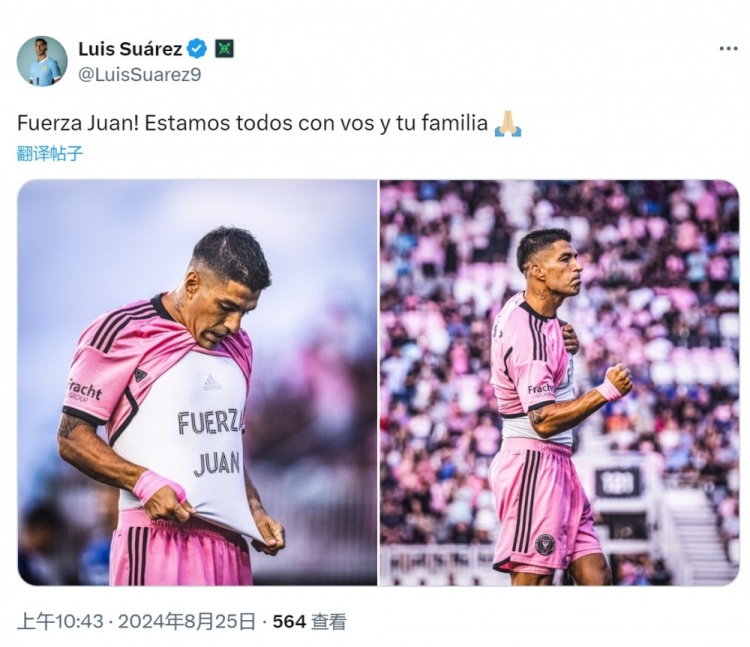Open the left photo showing the FUERZA shirt
The width and height of the screenshot is (750, 647).
[x=197, y=383]
